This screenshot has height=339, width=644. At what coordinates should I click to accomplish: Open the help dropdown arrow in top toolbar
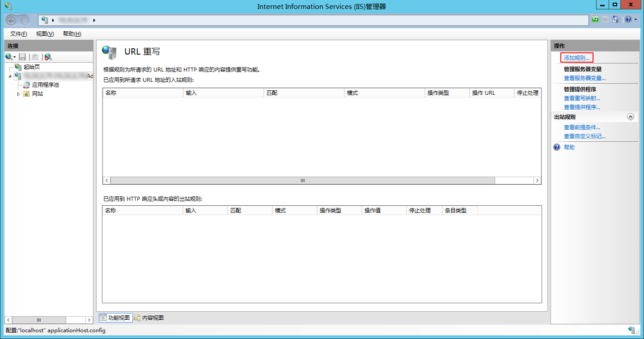click(x=636, y=20)
